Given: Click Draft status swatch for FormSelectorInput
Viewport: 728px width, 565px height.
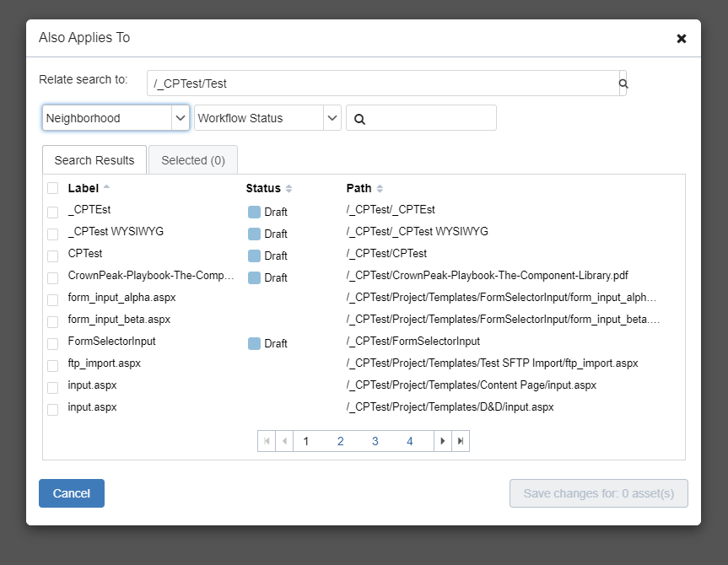Looking at the screenshot, I should click(254, 343).
